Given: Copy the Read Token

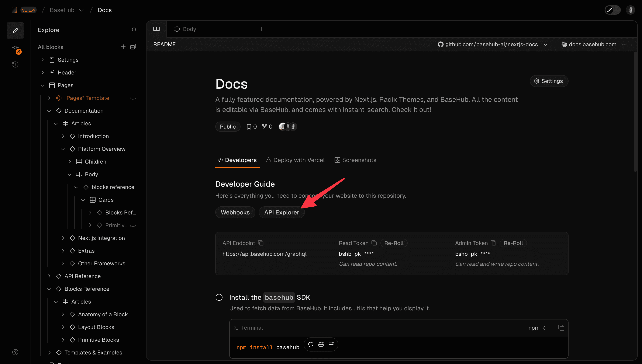Looking at the screenshot, I should coord(374,243).
